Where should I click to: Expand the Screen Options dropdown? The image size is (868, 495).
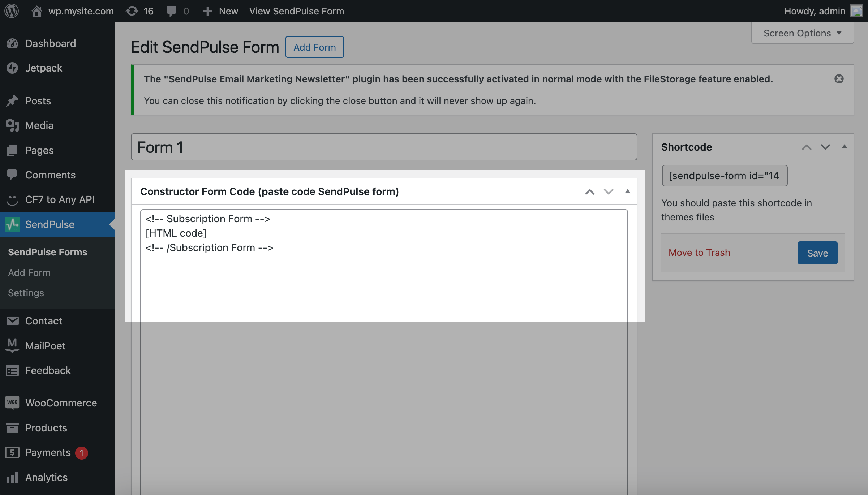802,33
